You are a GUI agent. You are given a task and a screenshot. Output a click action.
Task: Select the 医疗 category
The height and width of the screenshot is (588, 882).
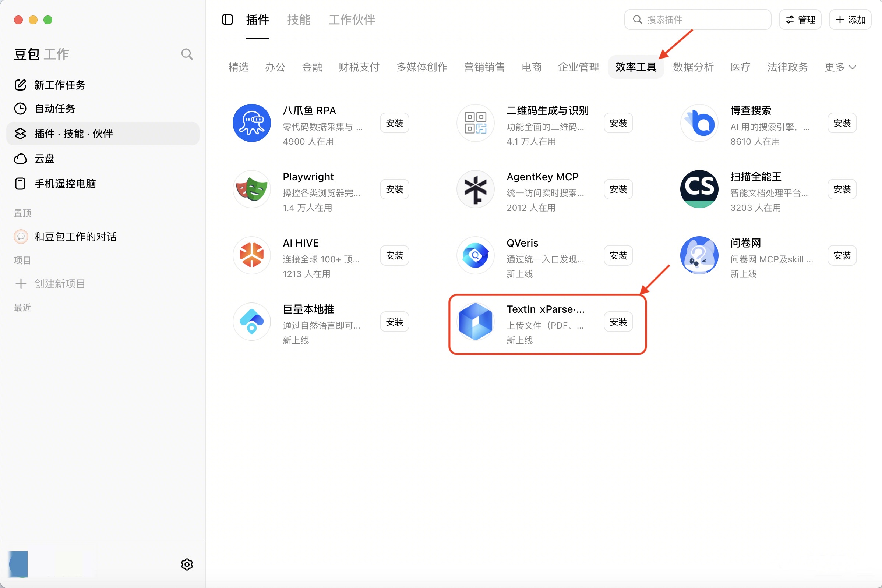(741, 67)
